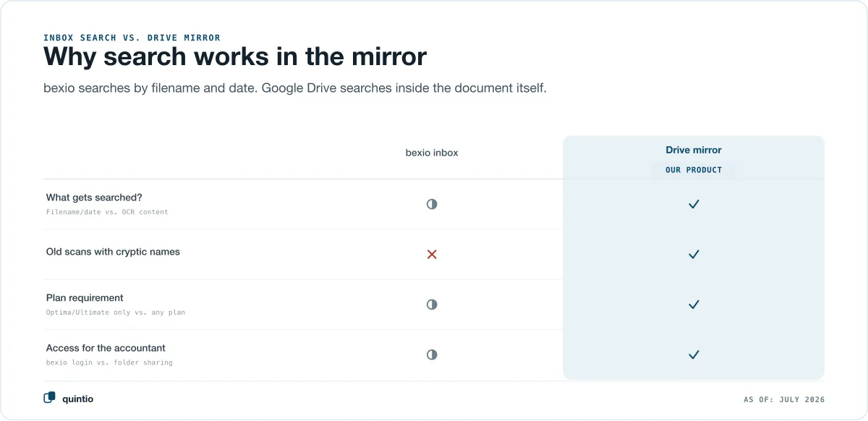Click the red X for Old scans row
The height and width of the screenshot is (421, 868).
click(432, 254)
